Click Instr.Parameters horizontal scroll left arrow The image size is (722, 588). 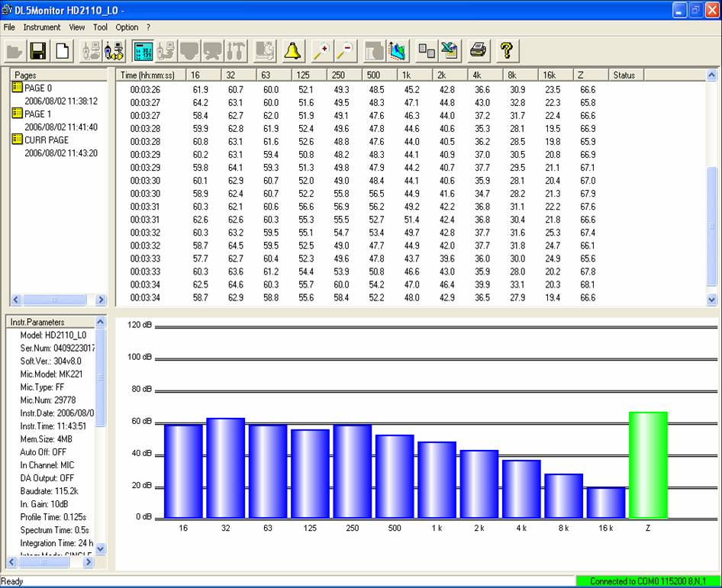12,562
